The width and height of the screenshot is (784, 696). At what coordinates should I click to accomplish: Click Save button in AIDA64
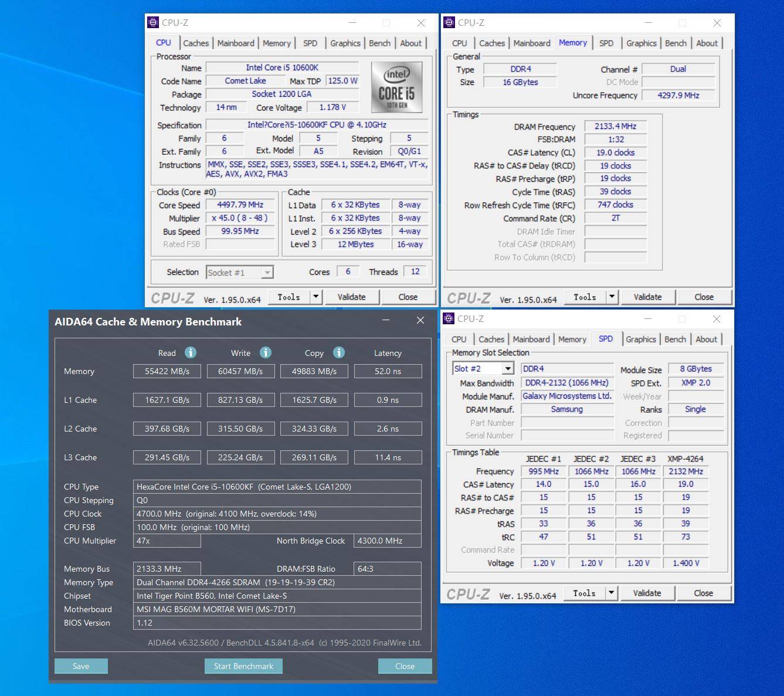pyautogui.click(x=81, y=666)
